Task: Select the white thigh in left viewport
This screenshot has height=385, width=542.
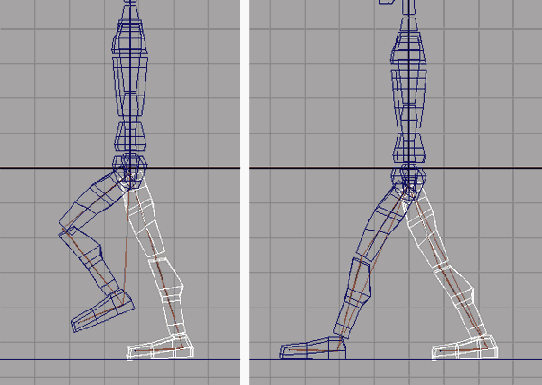Action: point(144,218)
